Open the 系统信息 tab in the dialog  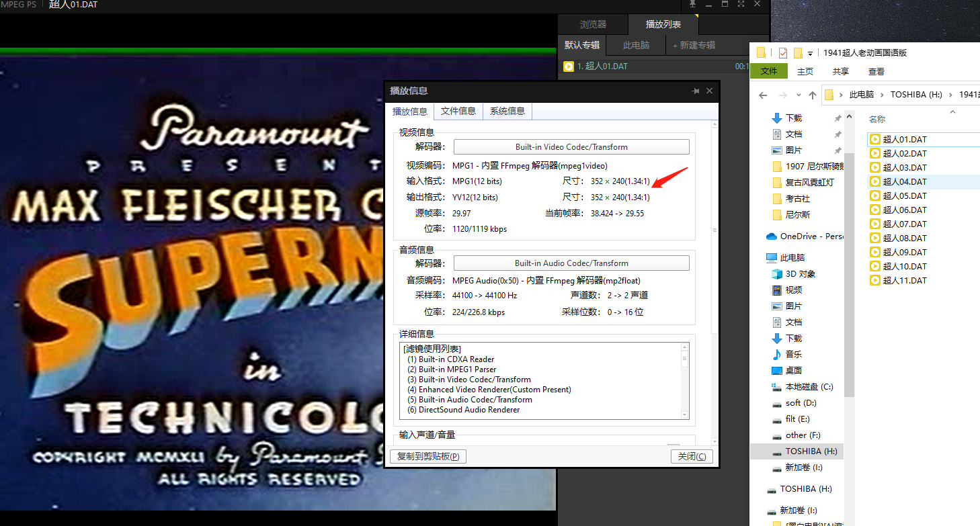[507, 111]
